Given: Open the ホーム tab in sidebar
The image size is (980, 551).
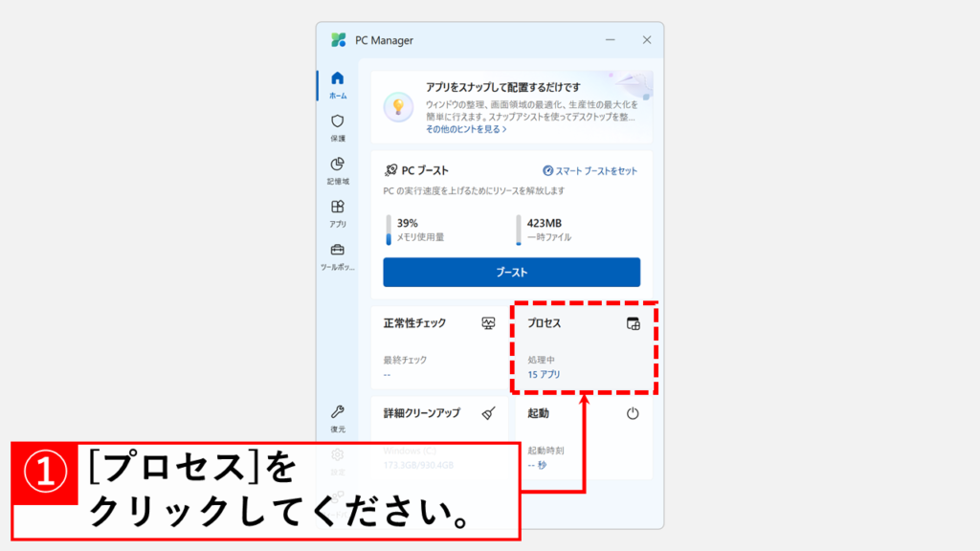Looking at the screenshot, I should 338,85.
